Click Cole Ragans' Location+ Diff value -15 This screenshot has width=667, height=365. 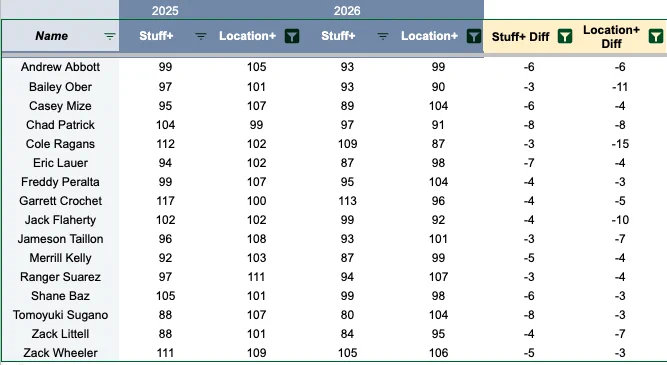[620, 144]
